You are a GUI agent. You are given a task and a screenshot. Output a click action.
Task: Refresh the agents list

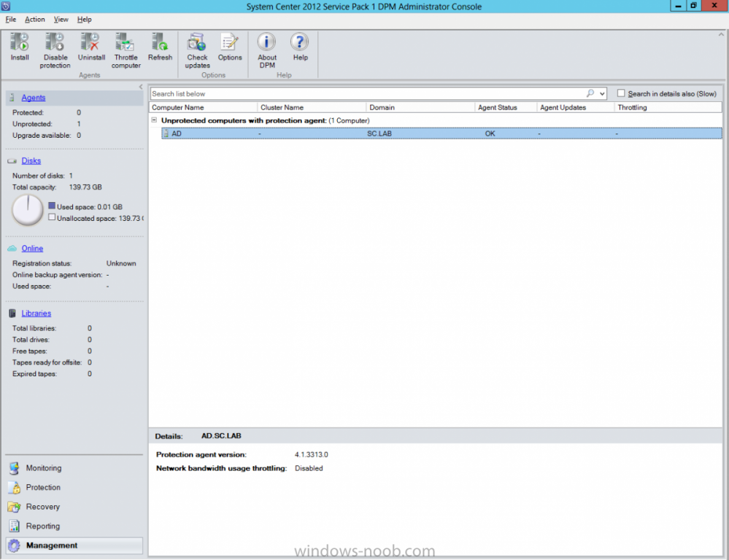pyautogui.click(x=160, y=42)
